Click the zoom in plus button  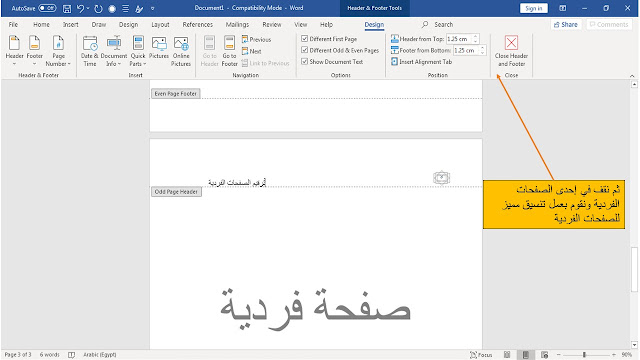click(613, 355)
